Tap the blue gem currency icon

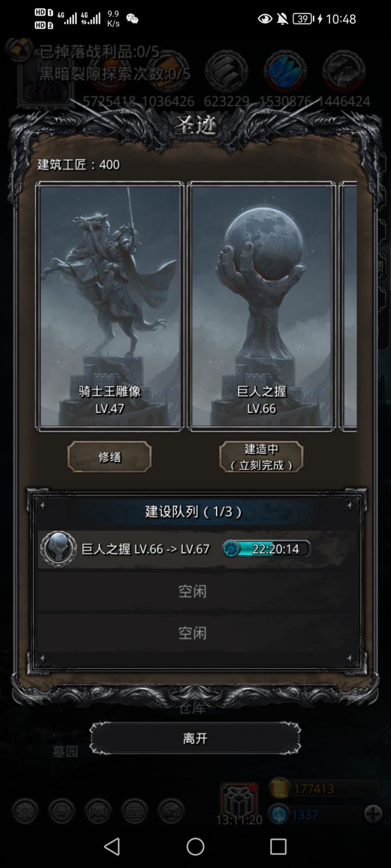point(279,814)
